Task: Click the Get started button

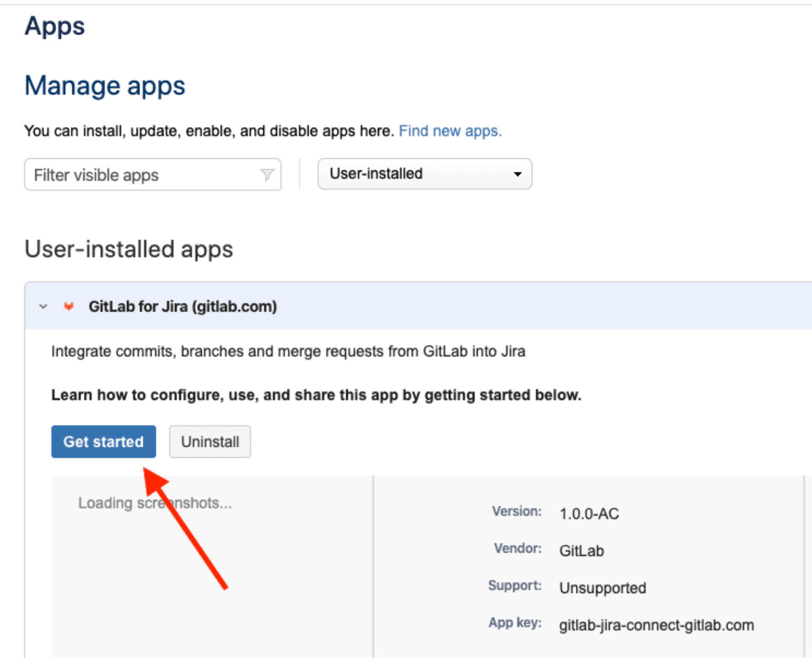Action: (x=103, y=442)
